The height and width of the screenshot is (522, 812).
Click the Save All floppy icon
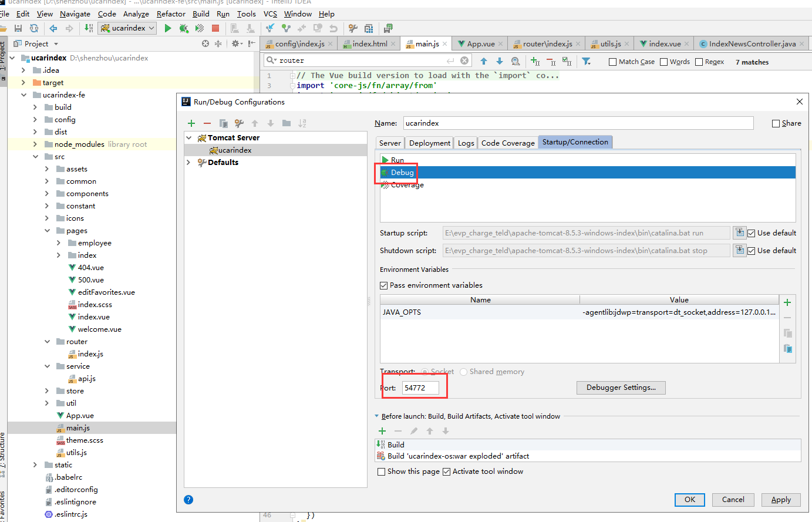tap(18, 28)
